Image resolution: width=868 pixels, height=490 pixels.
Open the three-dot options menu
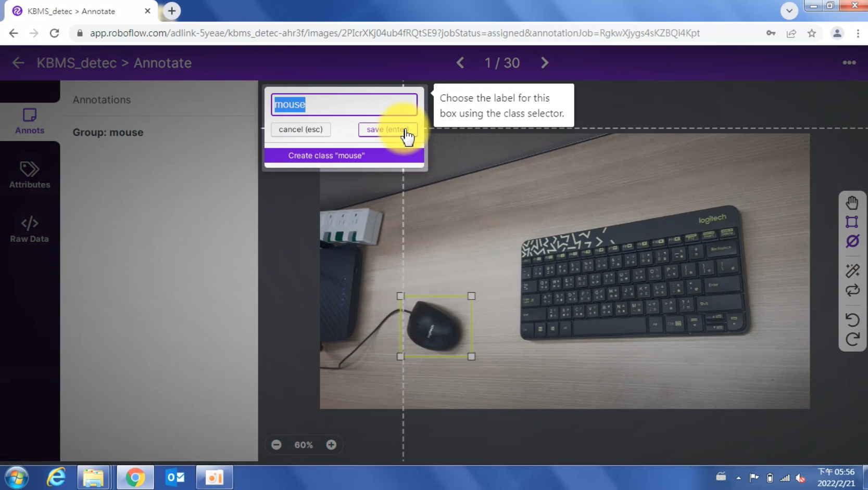tap(849, 63)
